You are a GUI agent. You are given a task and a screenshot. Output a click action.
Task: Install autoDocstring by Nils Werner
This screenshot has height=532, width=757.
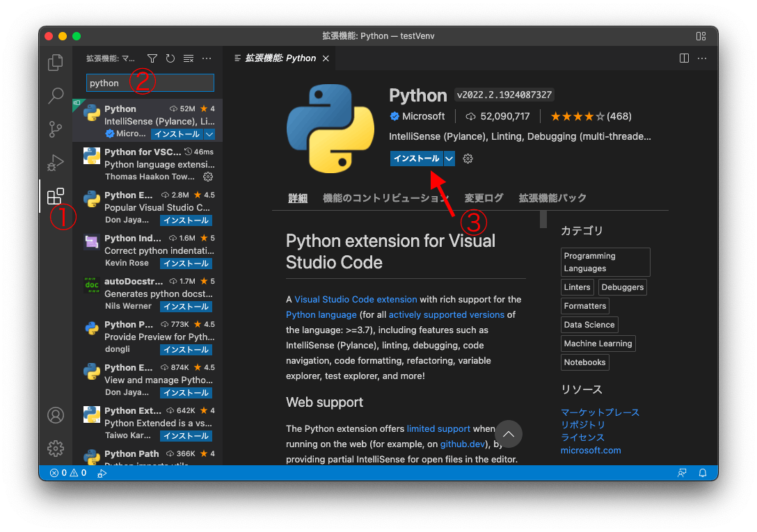tap(186, 307)
